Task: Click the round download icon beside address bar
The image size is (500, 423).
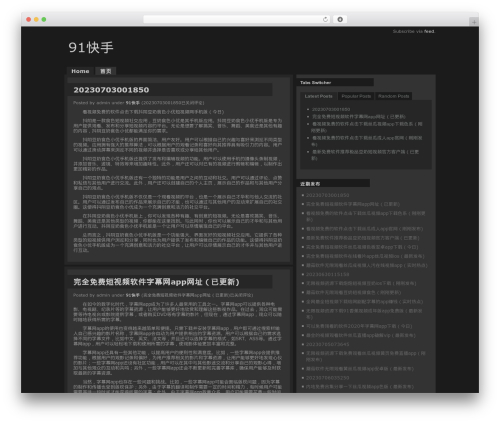Action: pos(340,19)
